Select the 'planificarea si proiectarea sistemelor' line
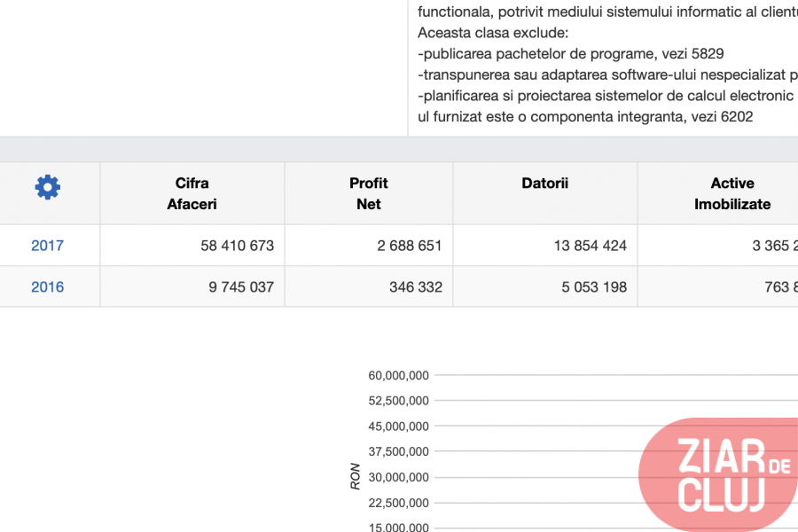Screen dimensions: 798x532 point(607,97)
